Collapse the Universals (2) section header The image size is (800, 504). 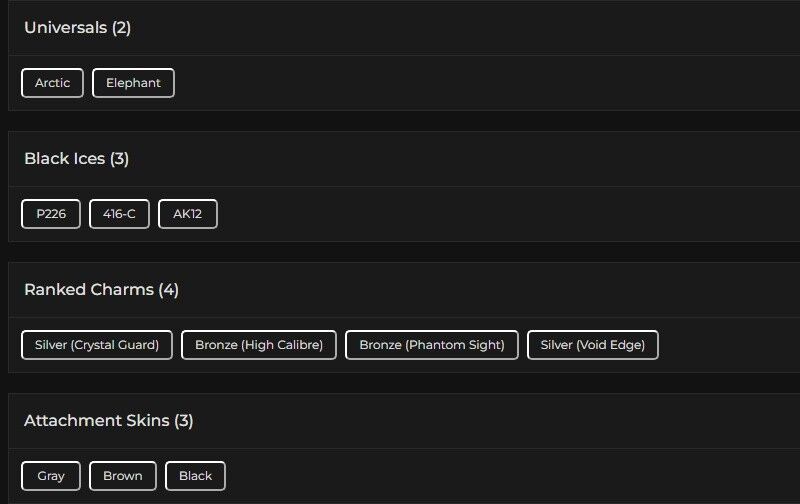click(78, 28)
